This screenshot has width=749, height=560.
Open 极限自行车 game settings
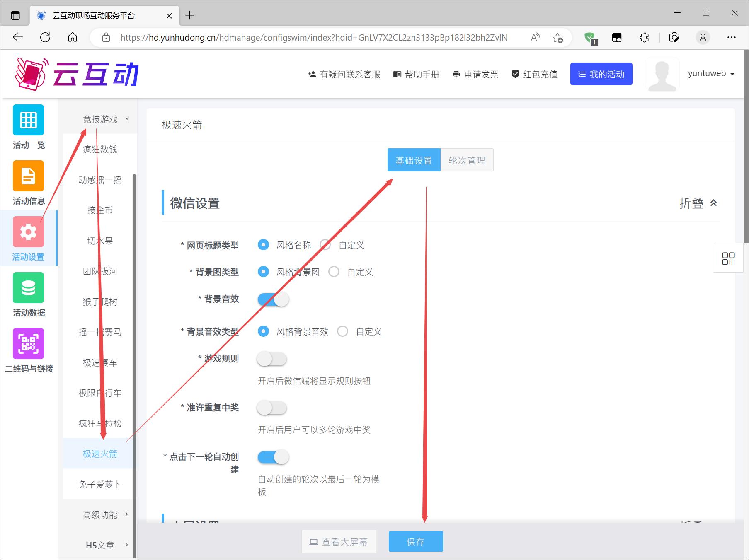[x=100, y=393]
